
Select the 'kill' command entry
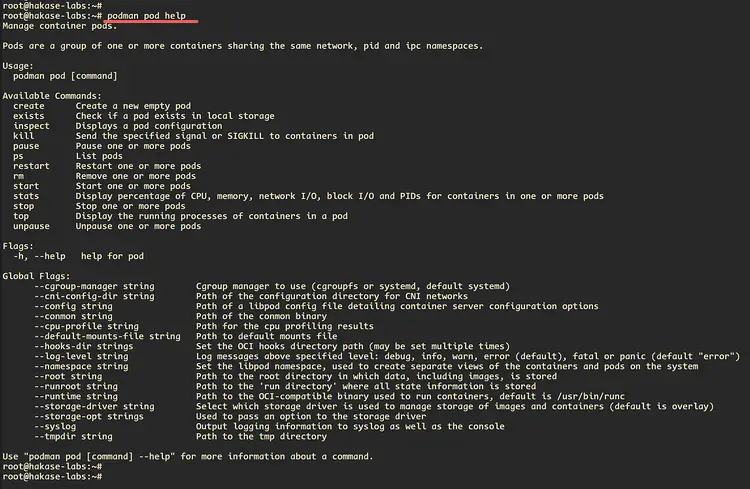[23, 136]
